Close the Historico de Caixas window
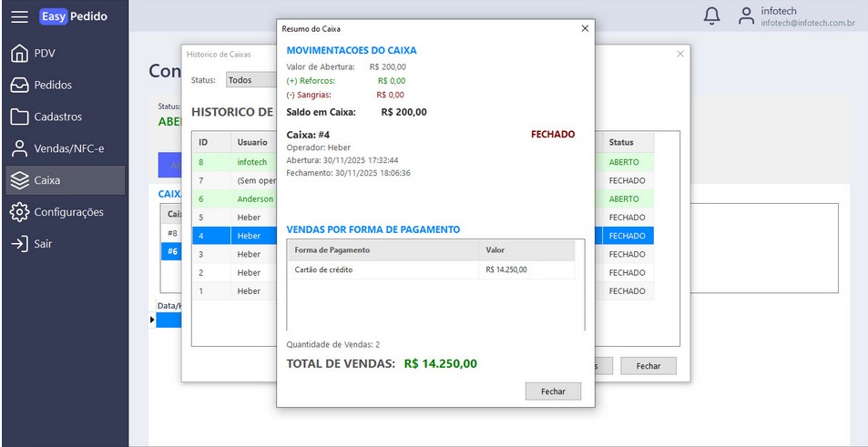The image size is (868, 447). tap(680, 54)
